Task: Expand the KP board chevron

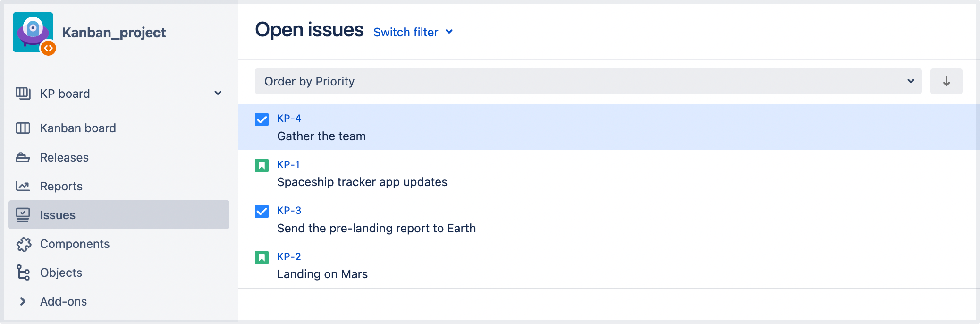Action: pyautogui.click(x=218, y=93)
